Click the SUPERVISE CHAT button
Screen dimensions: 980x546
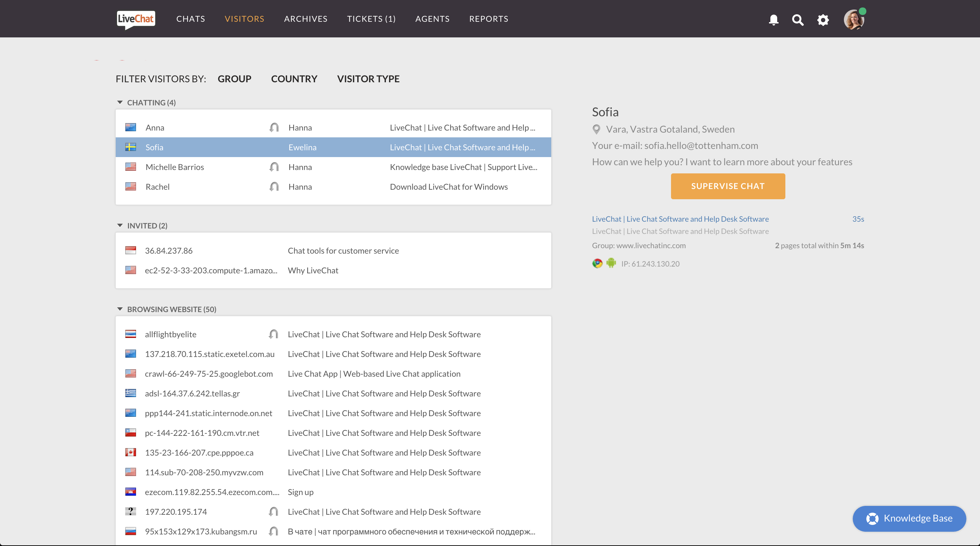[728, 186]
